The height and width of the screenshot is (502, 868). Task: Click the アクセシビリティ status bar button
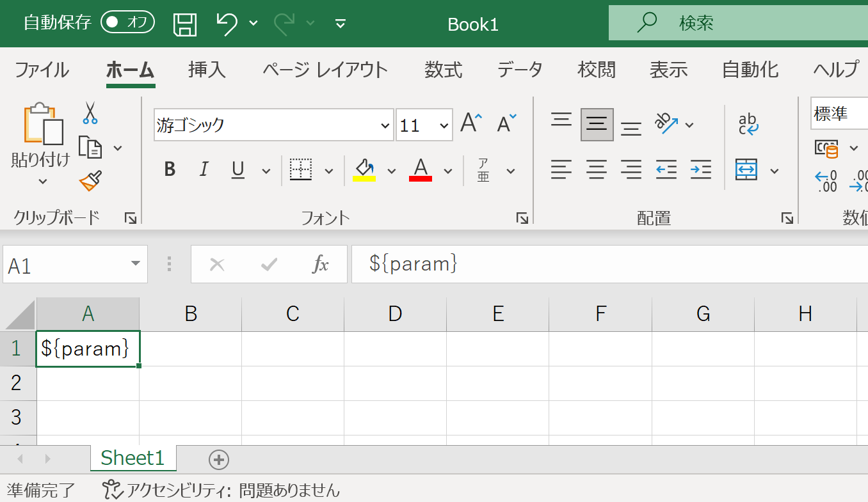(x=221, y=490)
